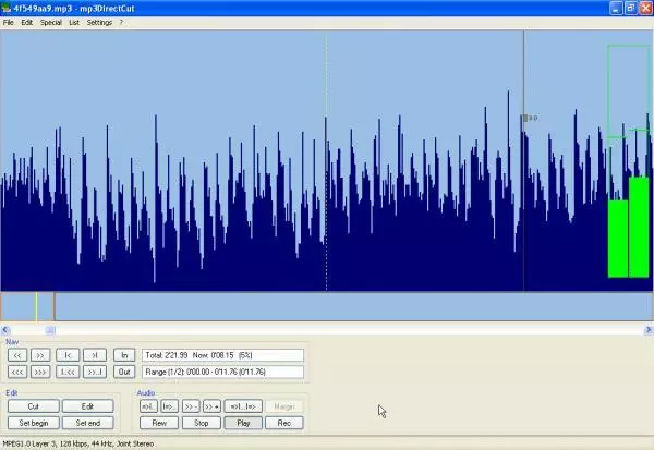
Task: Click the Rew button
Action: pos(159,423)
